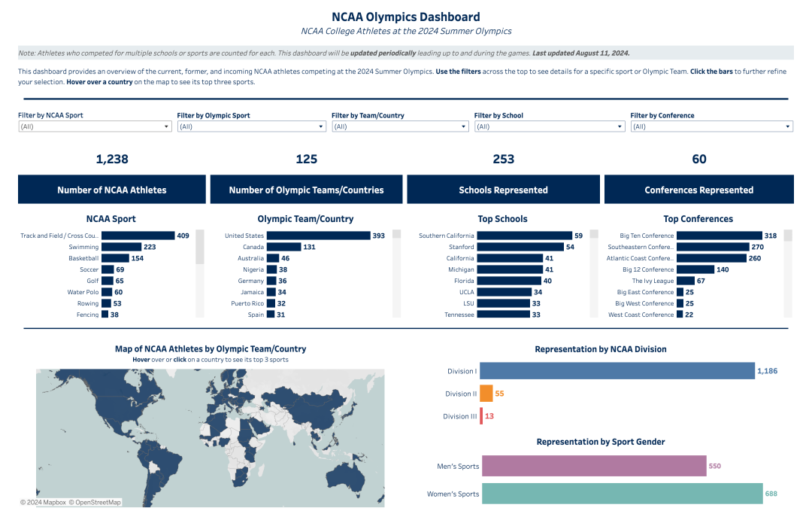Select the Southern California bar (59)
The width and height of the screenshot is (812, 517).
coord(525,236)
